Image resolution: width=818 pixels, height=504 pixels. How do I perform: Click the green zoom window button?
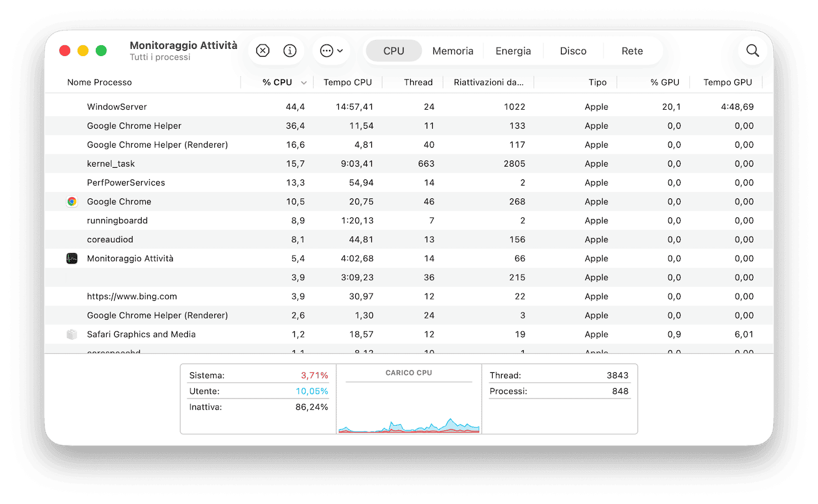tap(101, 51)
